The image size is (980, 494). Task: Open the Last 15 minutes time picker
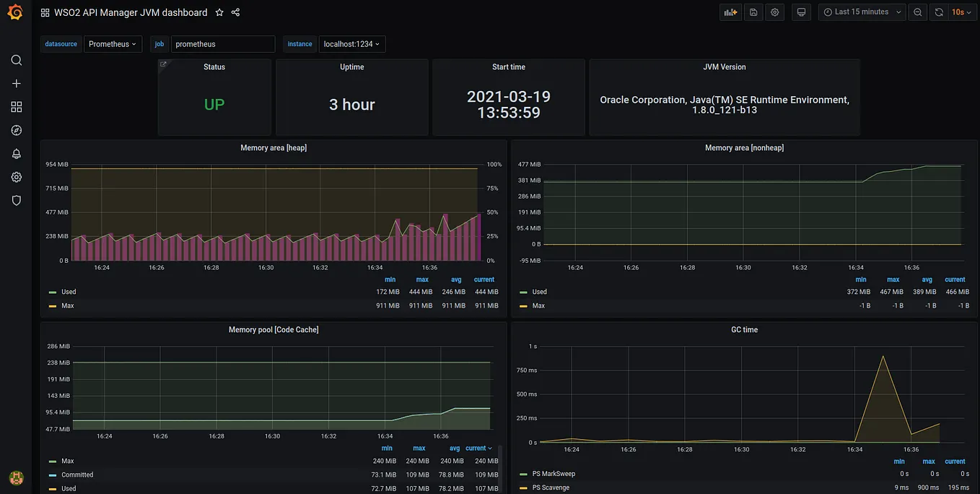(x=862, y=12)
